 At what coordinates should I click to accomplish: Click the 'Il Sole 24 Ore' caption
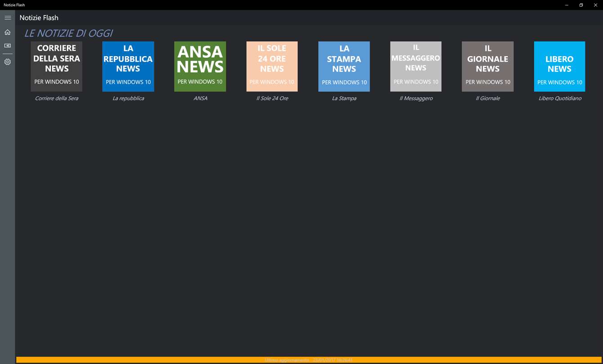[x=272, y=98]
